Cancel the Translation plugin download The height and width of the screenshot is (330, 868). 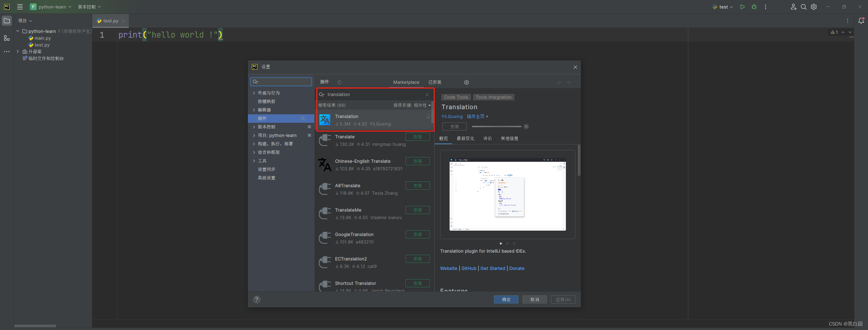526,127
